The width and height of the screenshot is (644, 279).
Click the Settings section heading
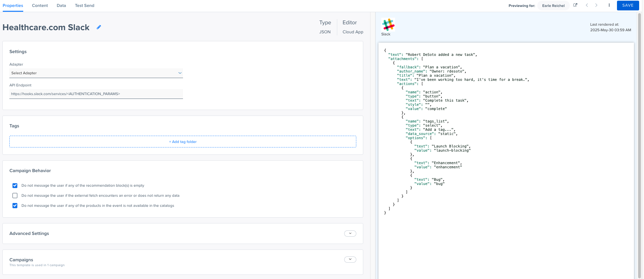18,52
